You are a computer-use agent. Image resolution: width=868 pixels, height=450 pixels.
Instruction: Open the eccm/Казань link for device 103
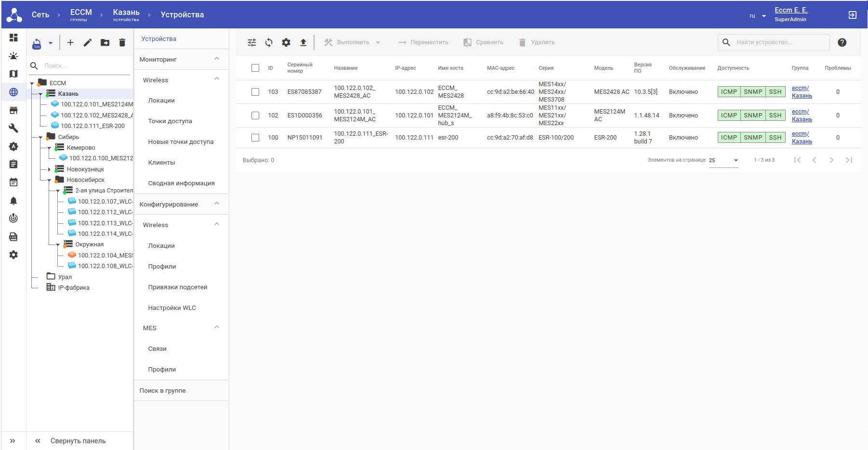[802, 92]
